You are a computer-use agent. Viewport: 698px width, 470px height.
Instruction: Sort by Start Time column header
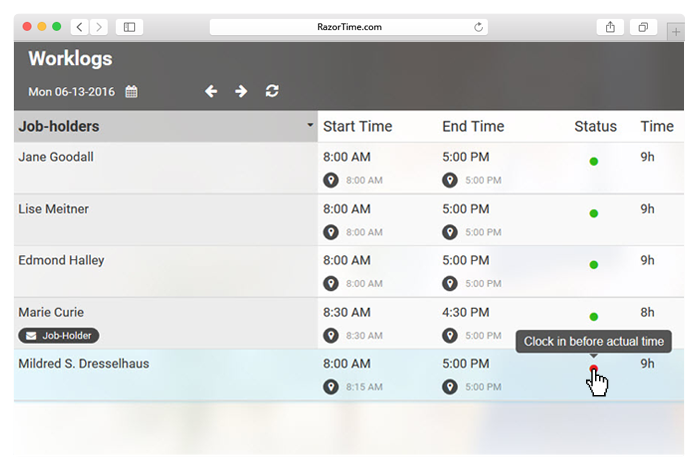tap(357, 126)
